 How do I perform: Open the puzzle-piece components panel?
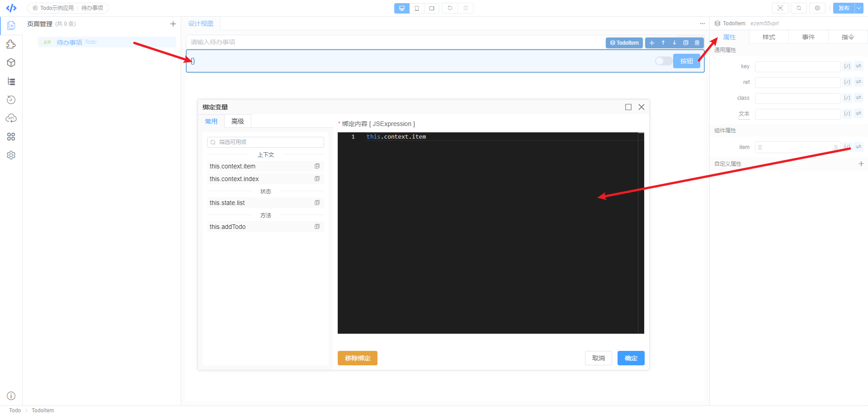pos(11,44)
